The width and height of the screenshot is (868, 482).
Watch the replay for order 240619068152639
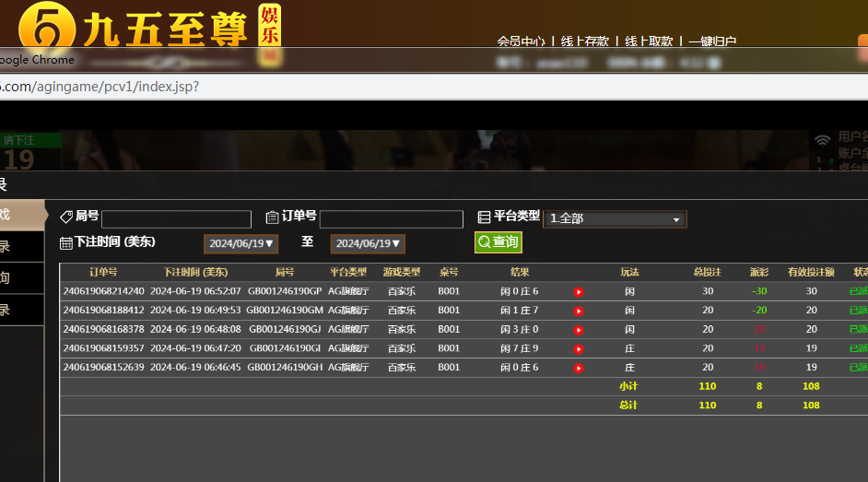[x=579, y=368]
